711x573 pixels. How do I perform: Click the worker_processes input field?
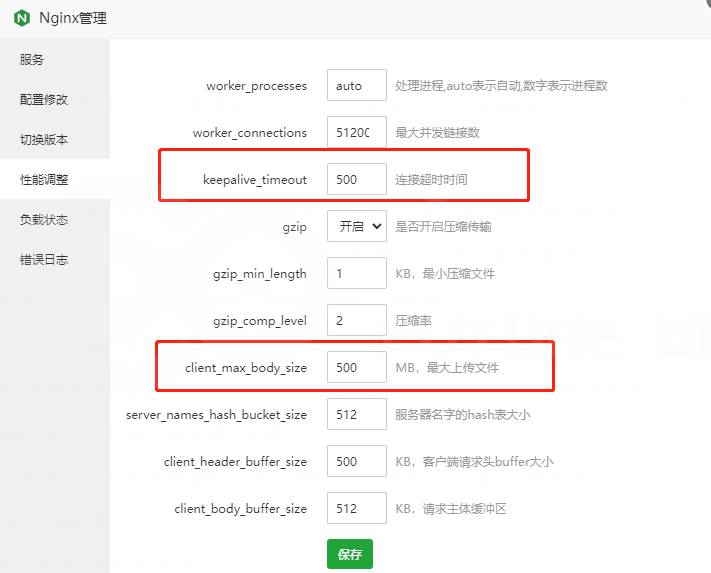tap(357, 85)
